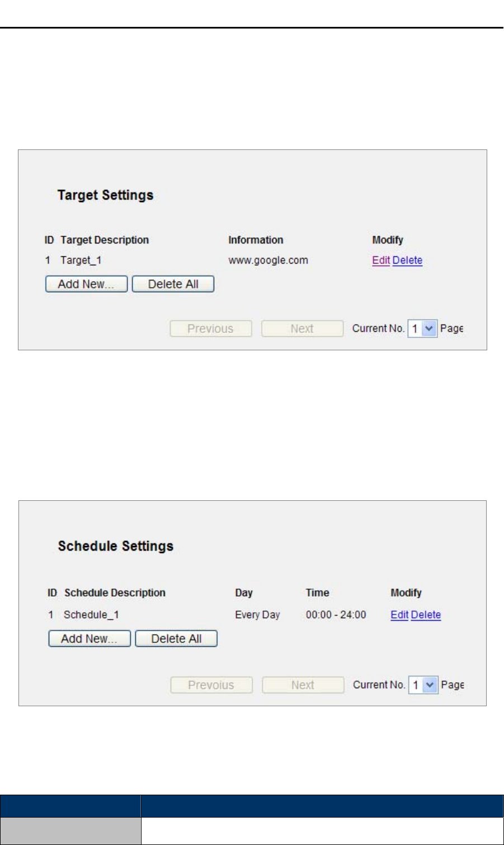This screenshot has height=845, width=504.
Task: Click Previous button in Target Settings
Action: pyautogui.click(x=211, y=328)
